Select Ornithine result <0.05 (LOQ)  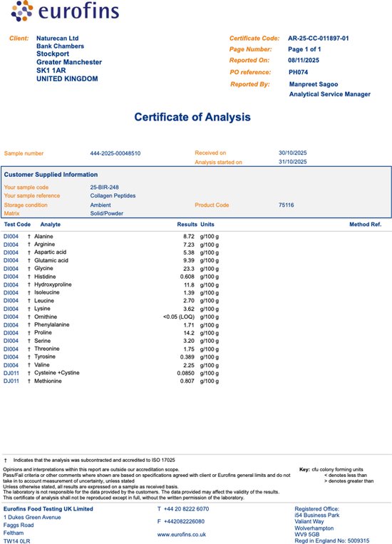[x=179, y=317]
